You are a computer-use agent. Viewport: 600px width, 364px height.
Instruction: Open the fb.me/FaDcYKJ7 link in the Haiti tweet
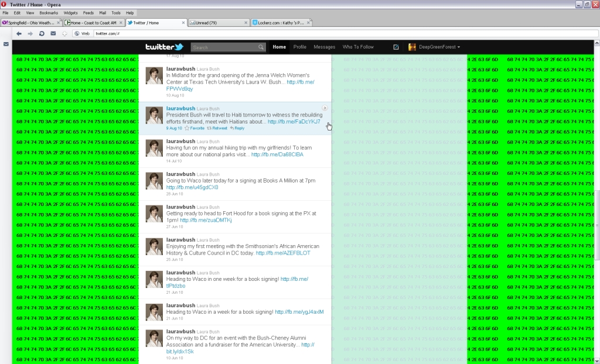pos(294,122)
